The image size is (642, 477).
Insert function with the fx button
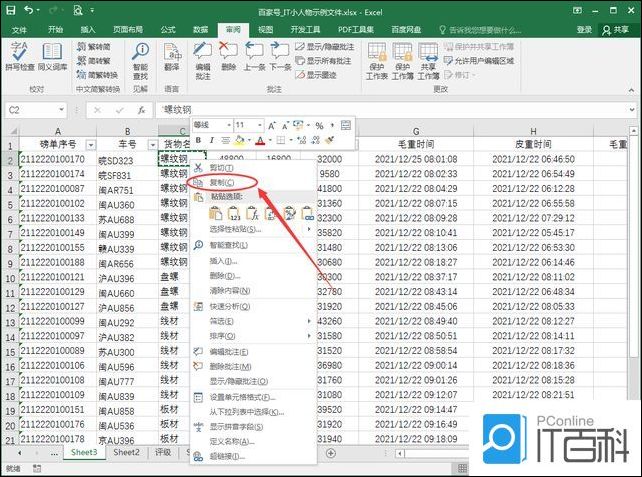point(142,110)
